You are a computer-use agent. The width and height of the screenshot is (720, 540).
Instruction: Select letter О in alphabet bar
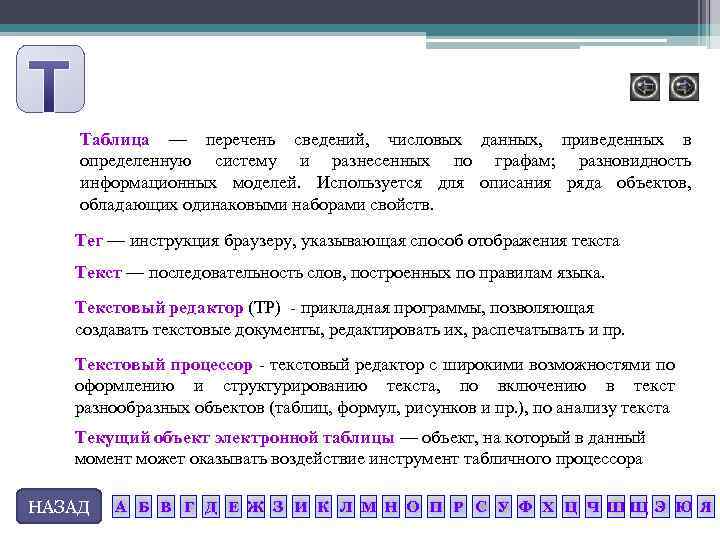tap(413, 506)
